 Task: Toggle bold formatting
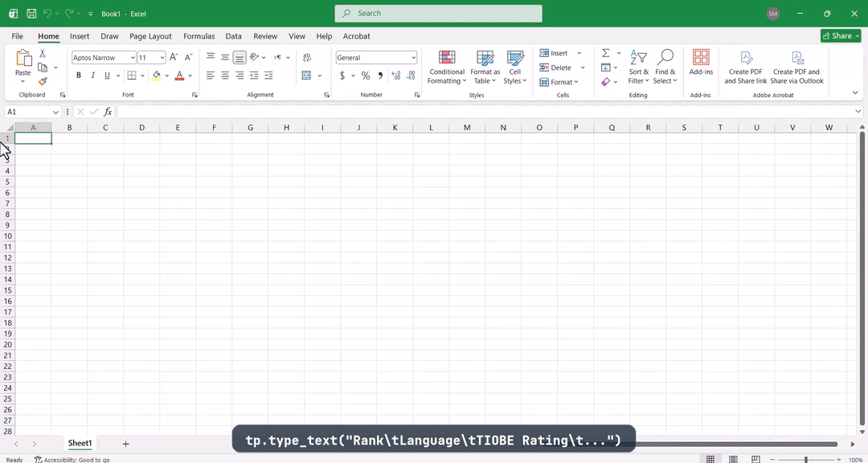[x=78, y=75]
